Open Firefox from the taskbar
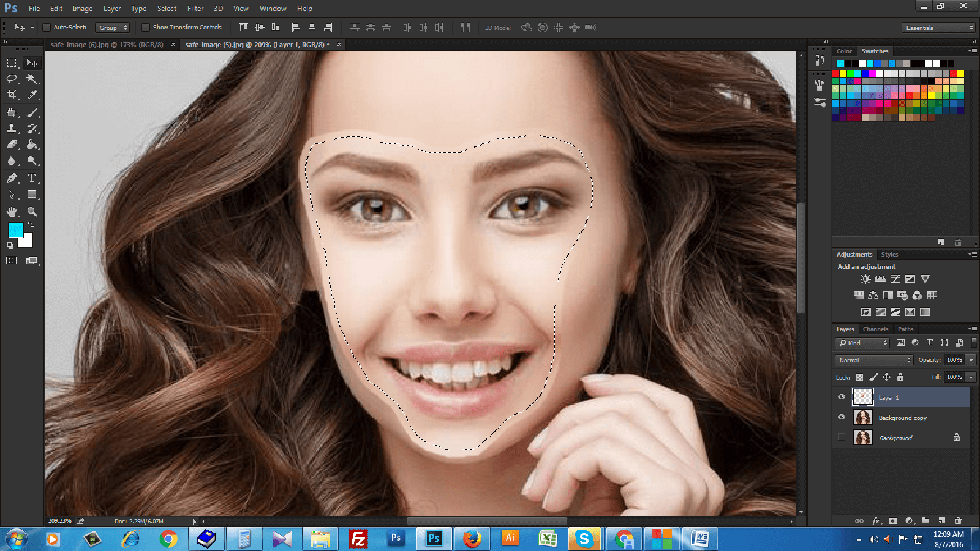 coord(472,539)
